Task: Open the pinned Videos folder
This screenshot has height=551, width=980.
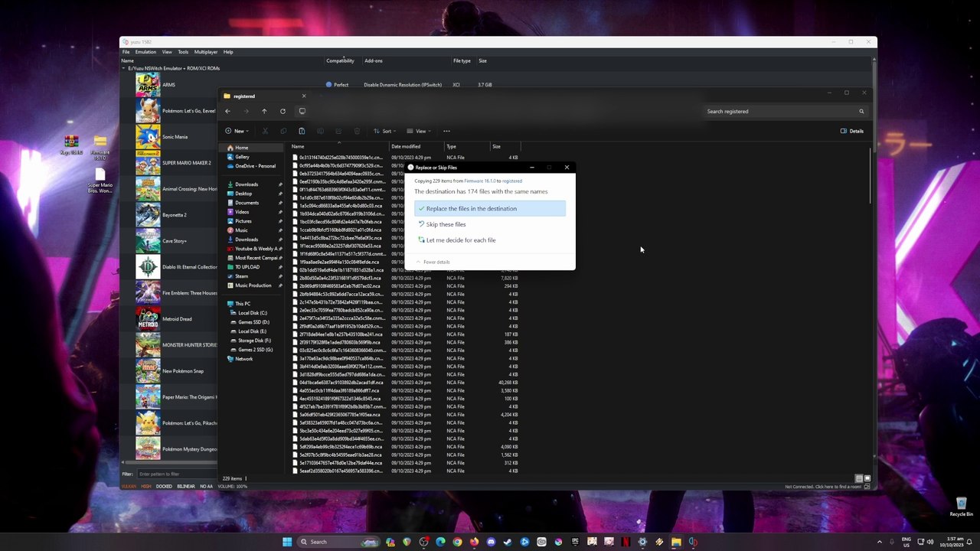Action: [242, 212]
